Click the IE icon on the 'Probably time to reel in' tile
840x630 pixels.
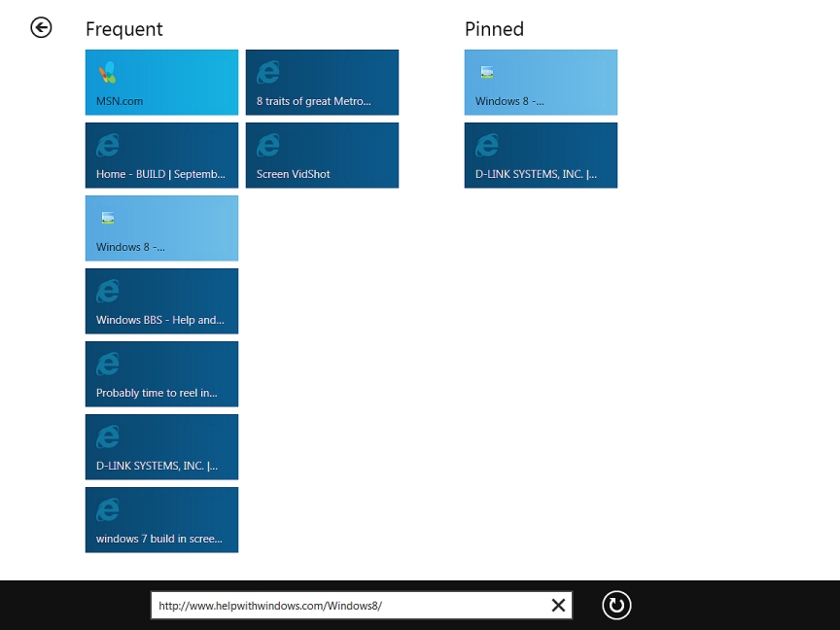click(108, 364)
